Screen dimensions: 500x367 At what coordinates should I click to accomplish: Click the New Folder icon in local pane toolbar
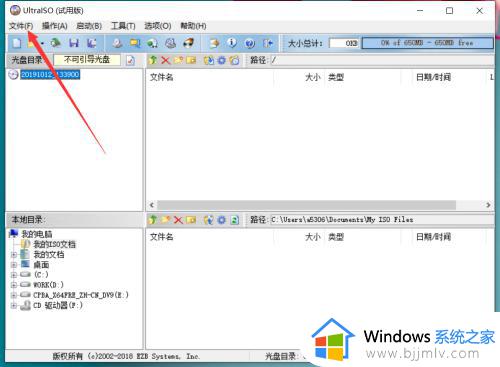click(165, 220)
